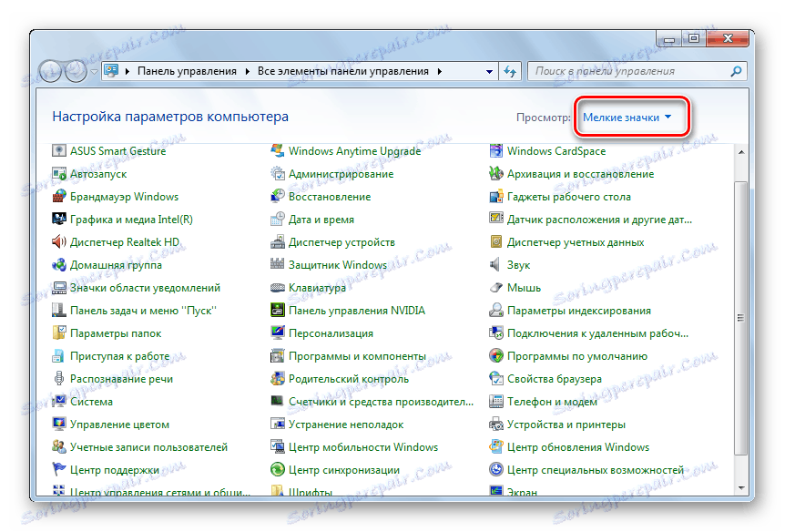The height and width of the screenshot is (532, 785).
Task: Open Диспетчер учетных данных link
Action: (576, 242)
